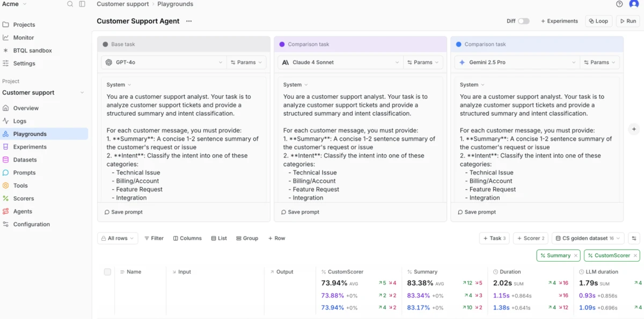This screenshot has height=319, width=644.
Task: Click the Run button
Action: click(x=627, y=21)
